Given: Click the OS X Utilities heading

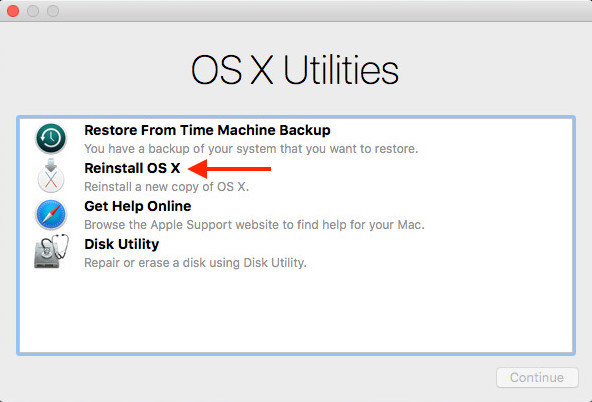Looking at the screenshot, I should click(x=295, y=70).
